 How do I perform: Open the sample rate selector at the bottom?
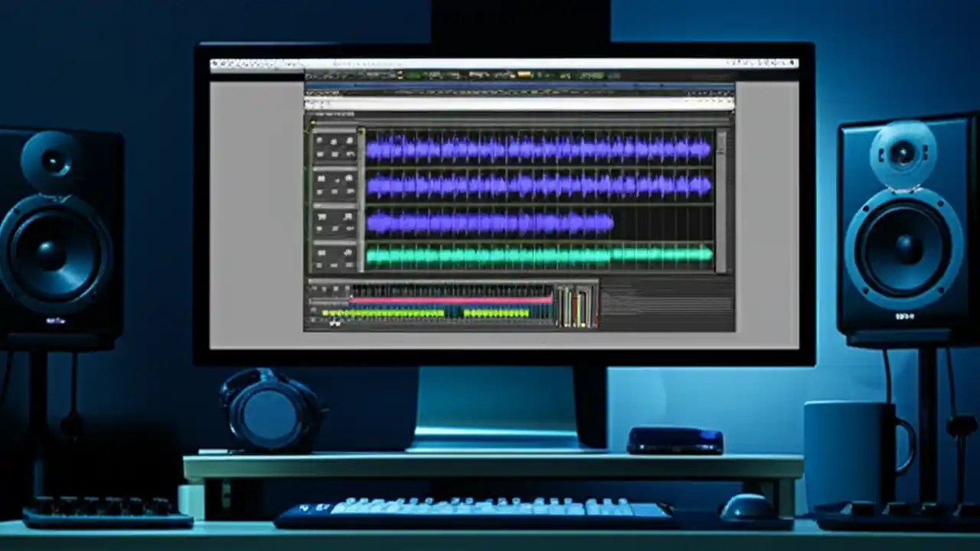click(329, 323)
